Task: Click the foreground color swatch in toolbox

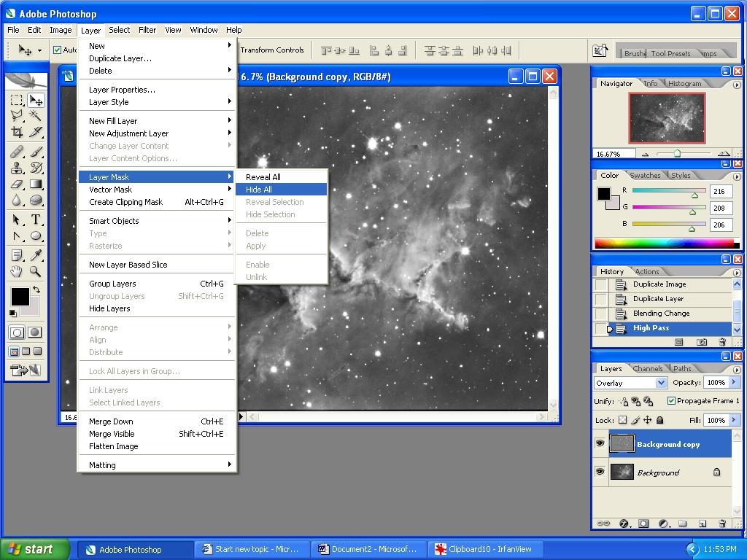Action: click(x=20, y=297)
